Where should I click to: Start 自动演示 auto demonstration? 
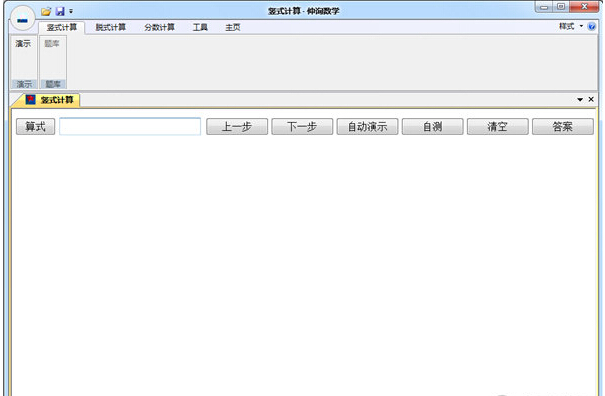tap(367, 127)
